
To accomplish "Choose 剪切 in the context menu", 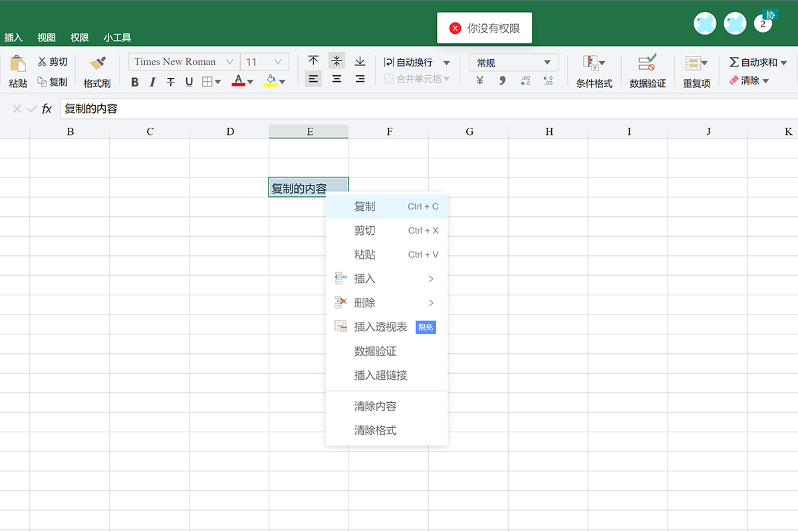I will point(386,231).
